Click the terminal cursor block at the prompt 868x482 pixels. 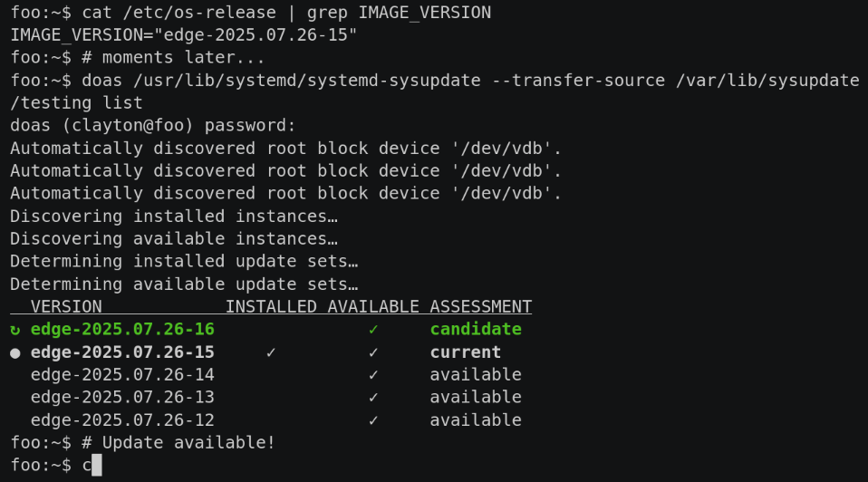pos(97,465)
